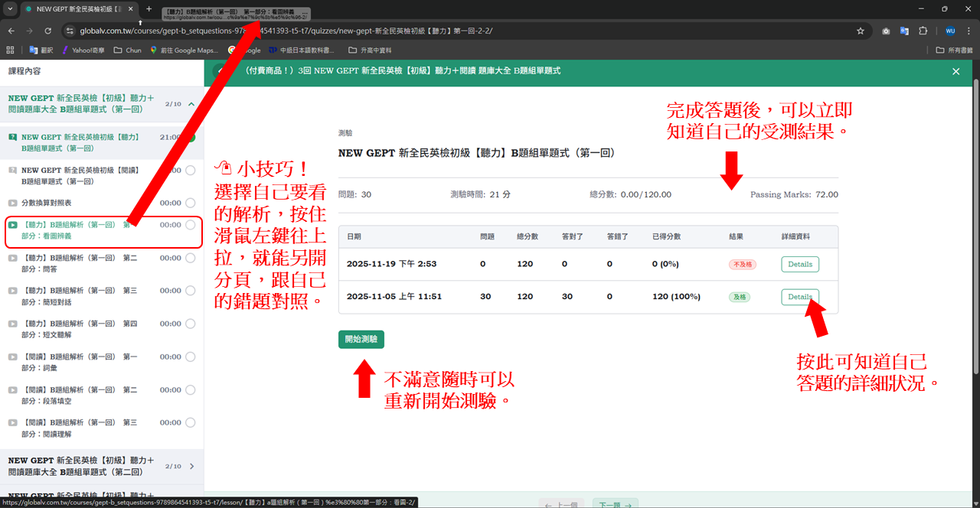Open the tab search dropdown arrow

point(10,9)
